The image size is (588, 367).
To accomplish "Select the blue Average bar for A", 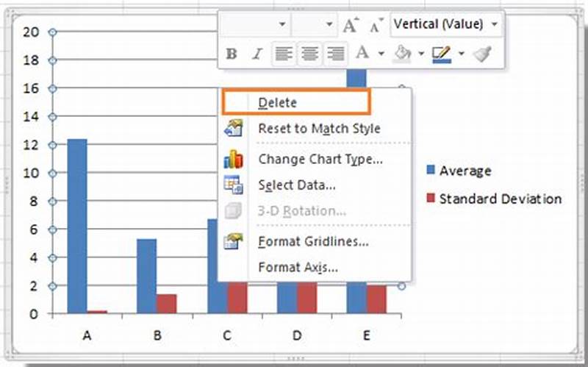I will (77, 227).
